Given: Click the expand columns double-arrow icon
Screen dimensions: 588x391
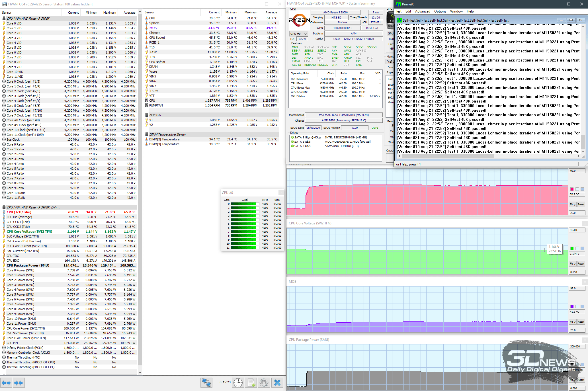Looking at the screenshot, I should 6,383.
